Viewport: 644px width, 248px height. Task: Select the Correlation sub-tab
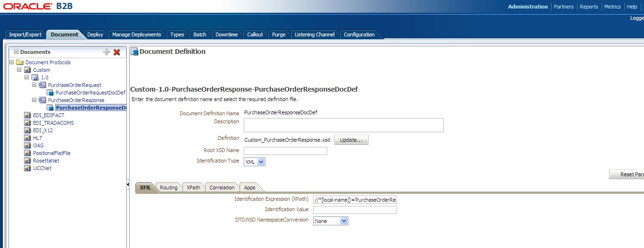[x=222, y=188]
